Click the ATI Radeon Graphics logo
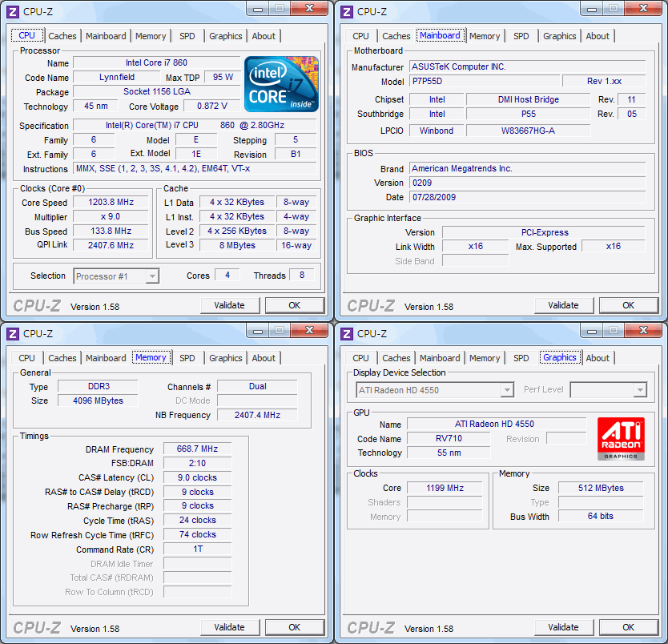Screen dimensions: 668x644 tap(621, 439)
